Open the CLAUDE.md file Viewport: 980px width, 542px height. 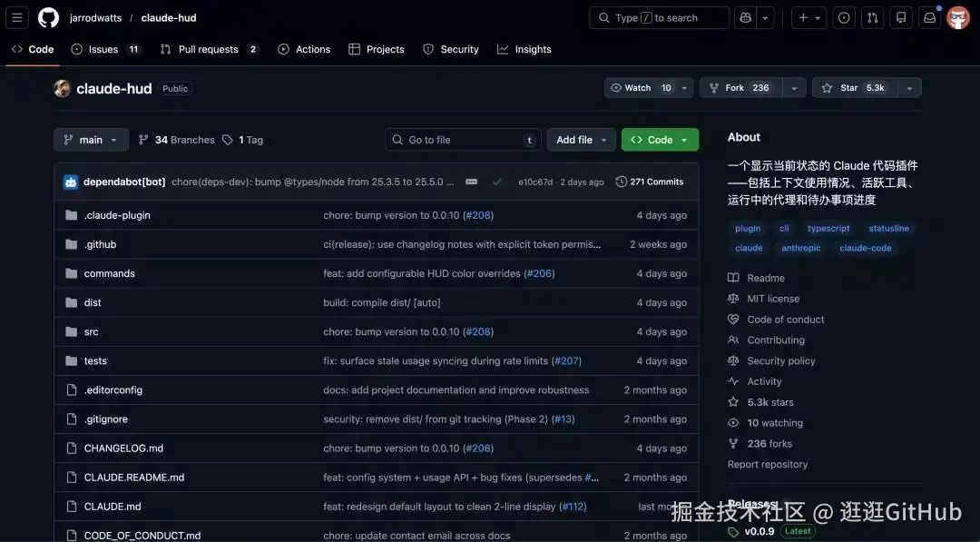[113, 507]
